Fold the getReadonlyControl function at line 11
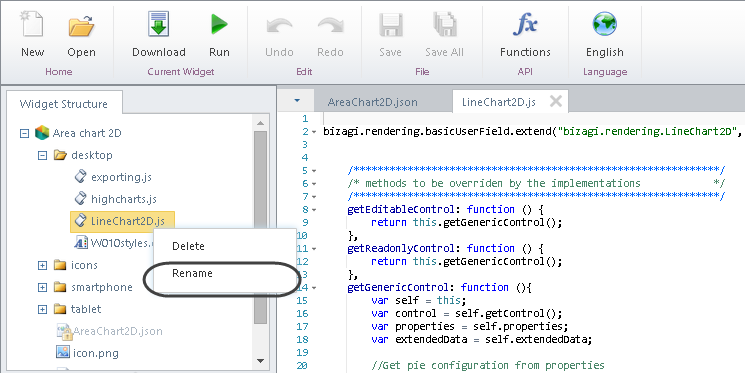745x373 pixels. tap(314, 249)
